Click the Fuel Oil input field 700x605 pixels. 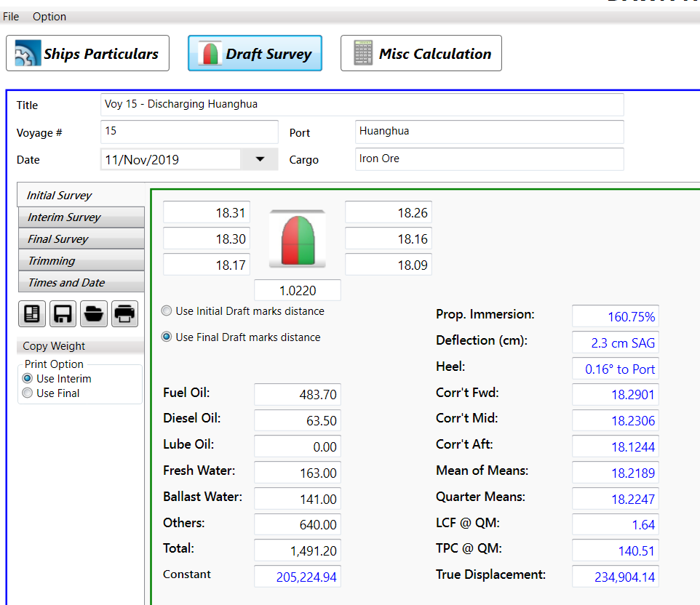tap(298, 395)
